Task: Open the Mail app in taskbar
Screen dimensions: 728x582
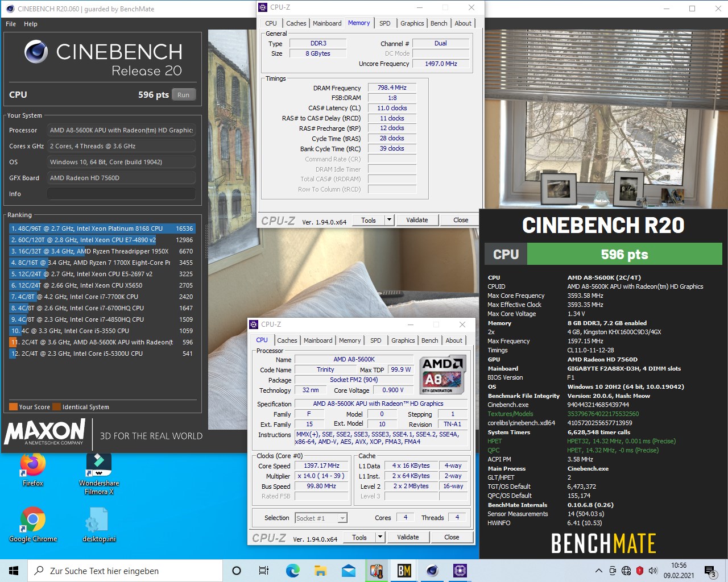Action: (x=348, y=571)
